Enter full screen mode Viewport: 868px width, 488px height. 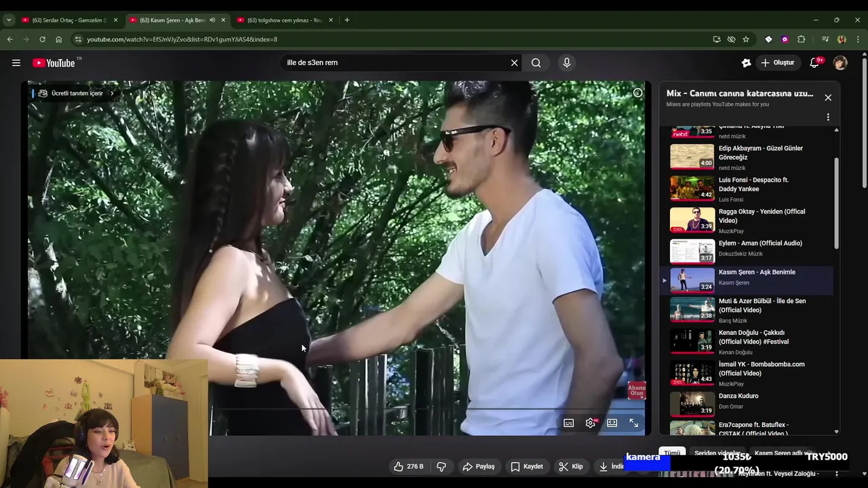tap(633, 423)
